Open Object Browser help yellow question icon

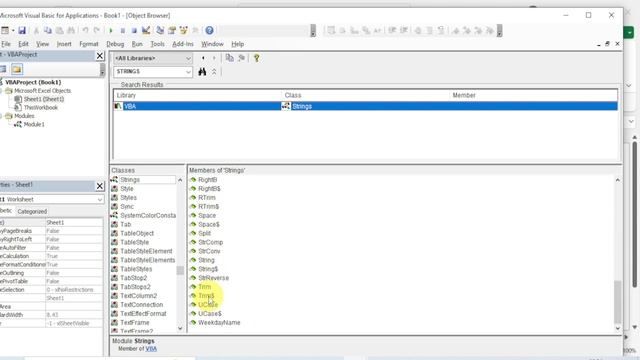(x=256, y=58)
